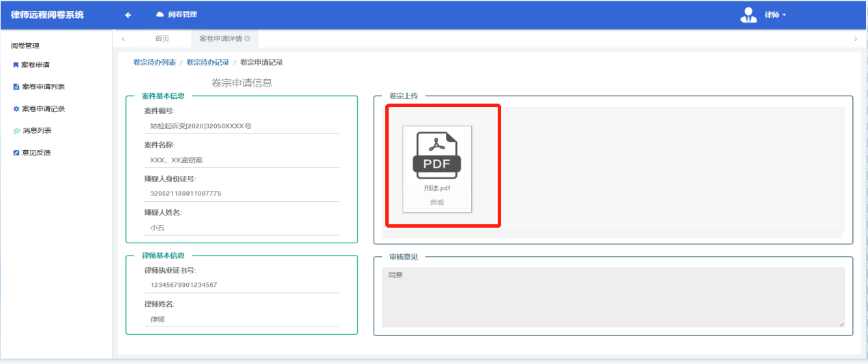
Task: Select the 案卷申请详情 tab
Action: click(x=220, y=39)
